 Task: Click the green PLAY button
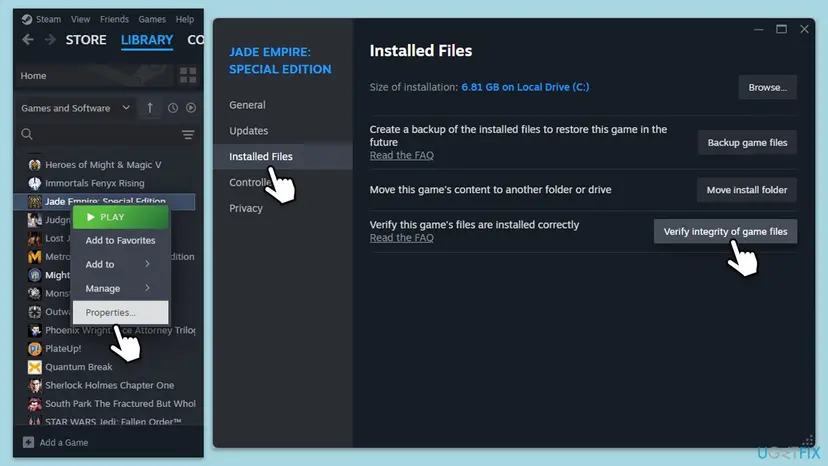(x=120, y=217)
